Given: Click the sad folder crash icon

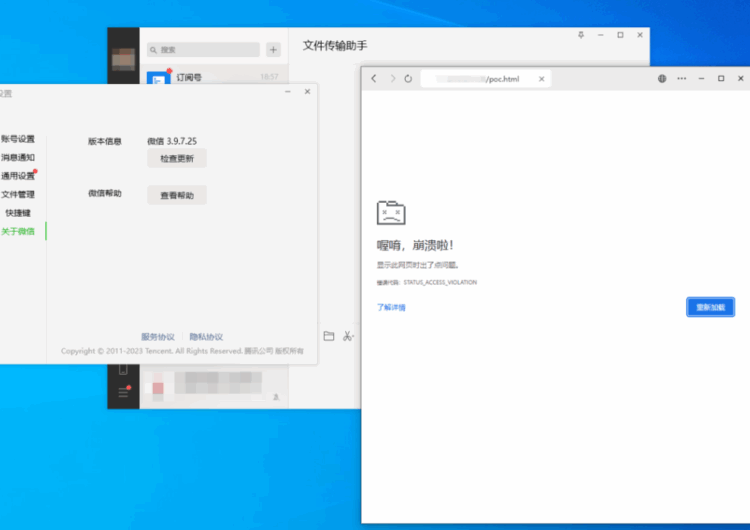Looking at the screenshot, I should click(x=391, y=213).
